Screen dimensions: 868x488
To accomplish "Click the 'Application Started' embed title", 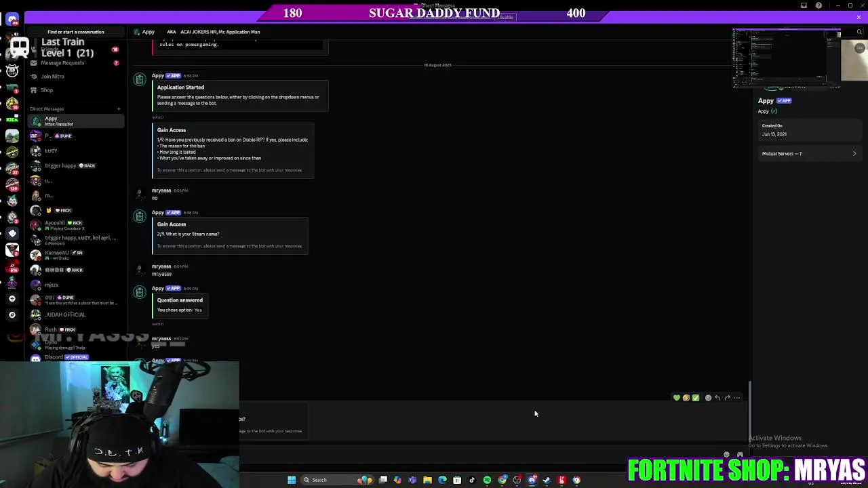I will 180,87.
